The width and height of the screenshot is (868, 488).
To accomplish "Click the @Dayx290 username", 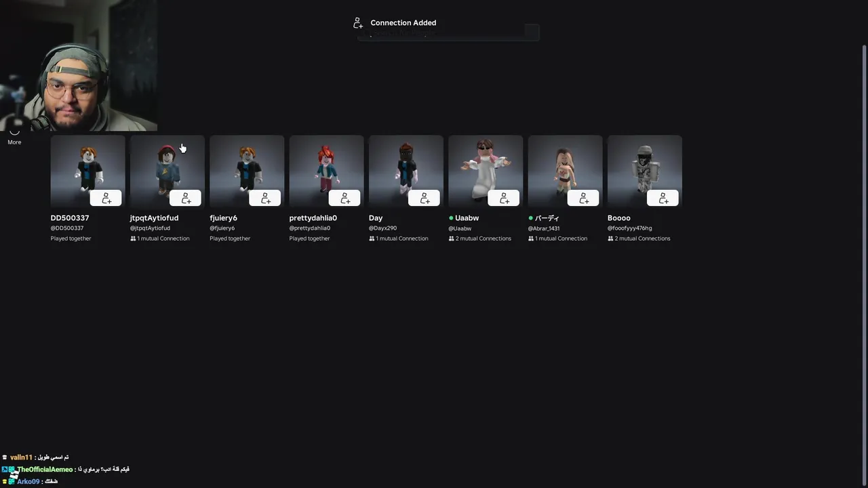I will tap(382, 228).
